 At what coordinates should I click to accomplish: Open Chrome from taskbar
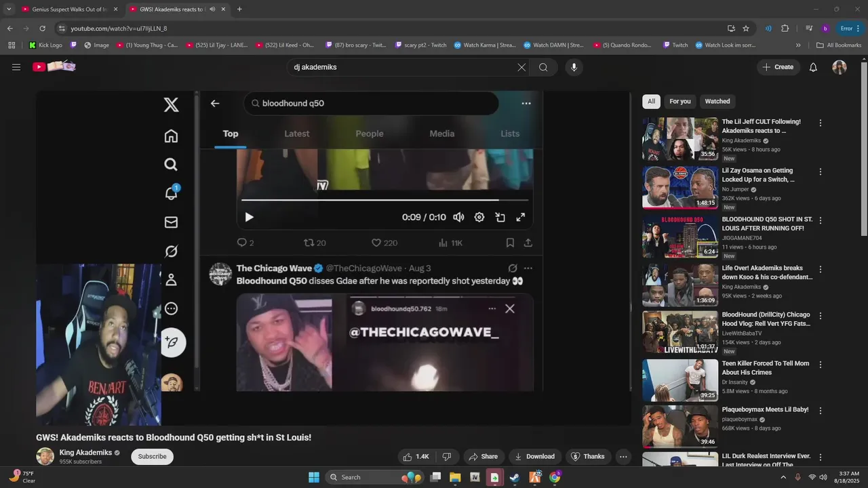tap(555, 477)
